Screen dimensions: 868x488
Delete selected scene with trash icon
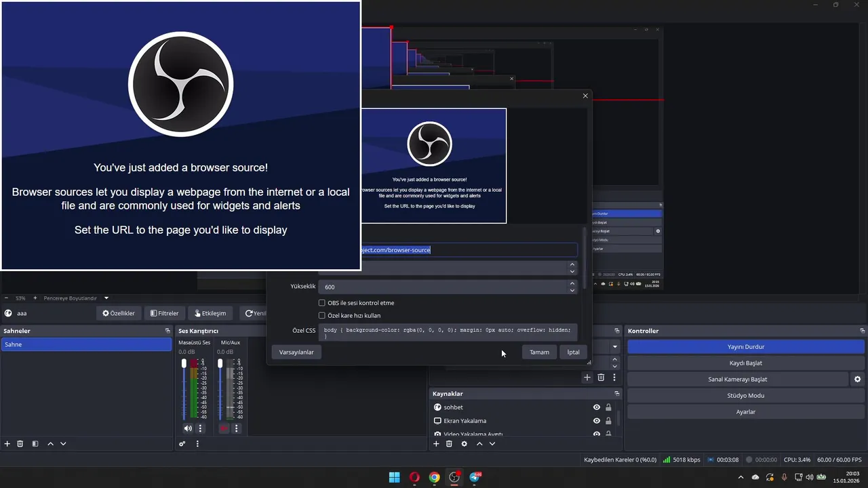[20, 444]
